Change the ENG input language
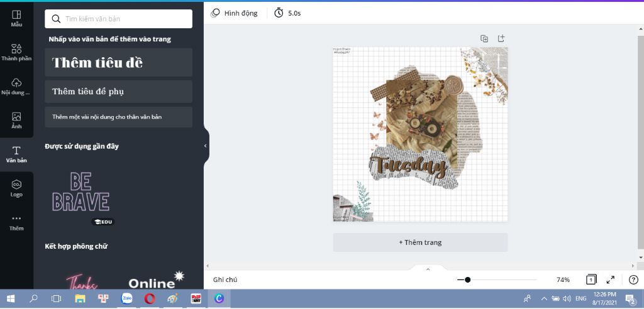The height and width of the screenshot is (309, 644). [x=580, y=299]
